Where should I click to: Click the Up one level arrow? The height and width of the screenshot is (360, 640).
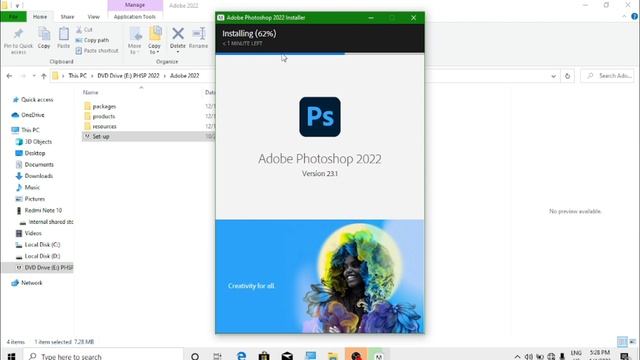click(44, 76)
